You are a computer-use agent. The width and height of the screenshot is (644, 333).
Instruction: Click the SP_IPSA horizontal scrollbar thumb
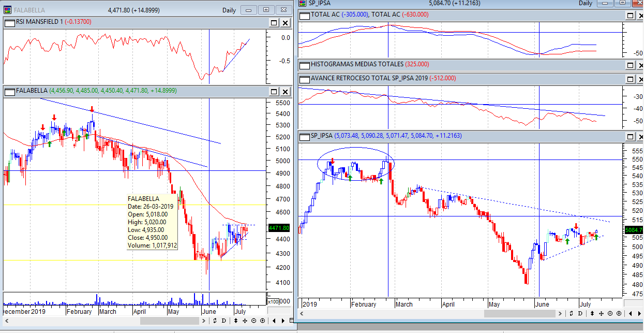point(520,313)
